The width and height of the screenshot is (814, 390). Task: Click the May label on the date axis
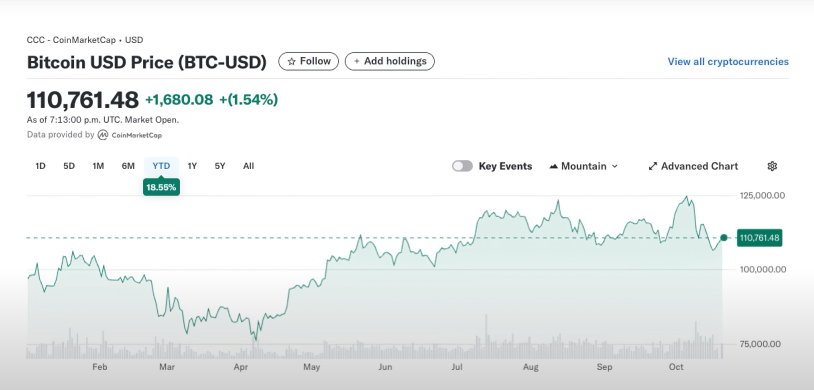coord(311,367)
